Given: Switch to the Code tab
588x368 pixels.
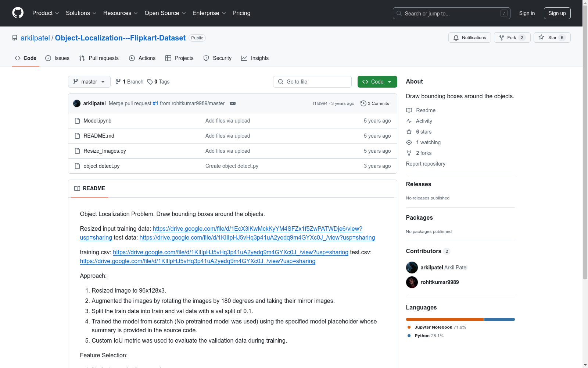Looking at the screenshot, I should [x=26, y=58].
